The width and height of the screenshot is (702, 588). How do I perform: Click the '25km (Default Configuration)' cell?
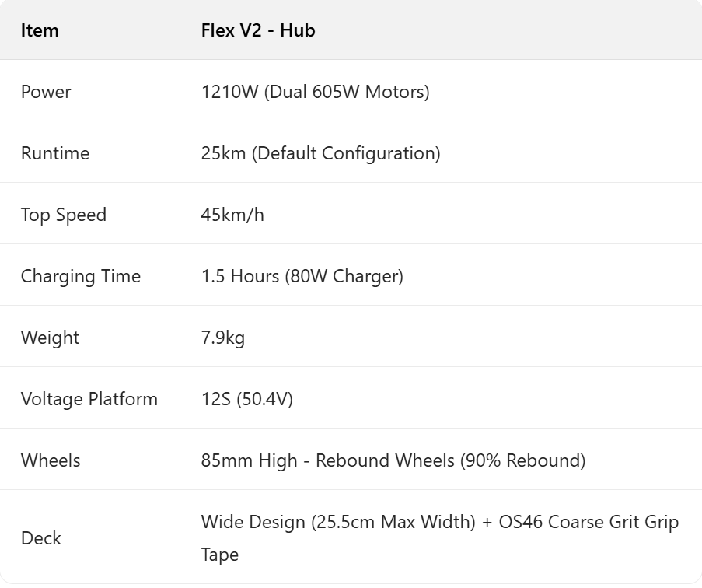click(320, 153)
